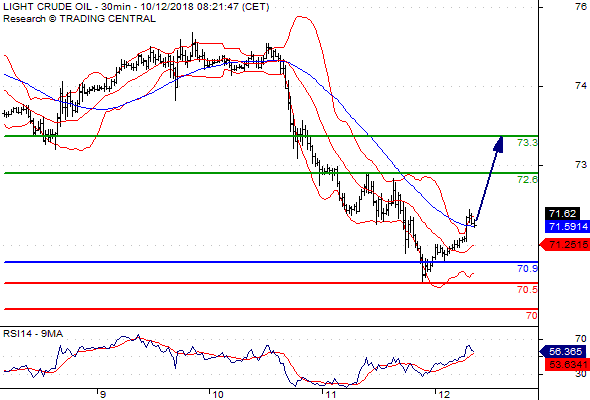Click the 70.9 blue pivot label
Viewport: 590px width, 400px height.
click(x=527, y=269)
